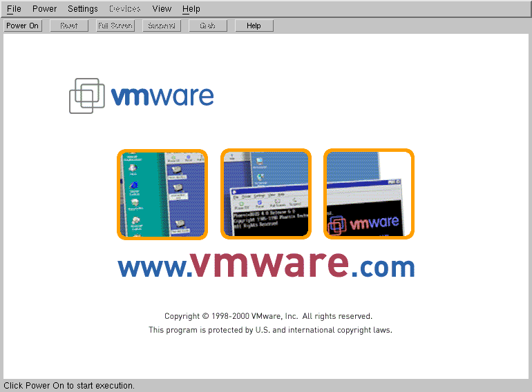
Task: Click the Full Screen toolbar button
Action: tap(115, 26)
